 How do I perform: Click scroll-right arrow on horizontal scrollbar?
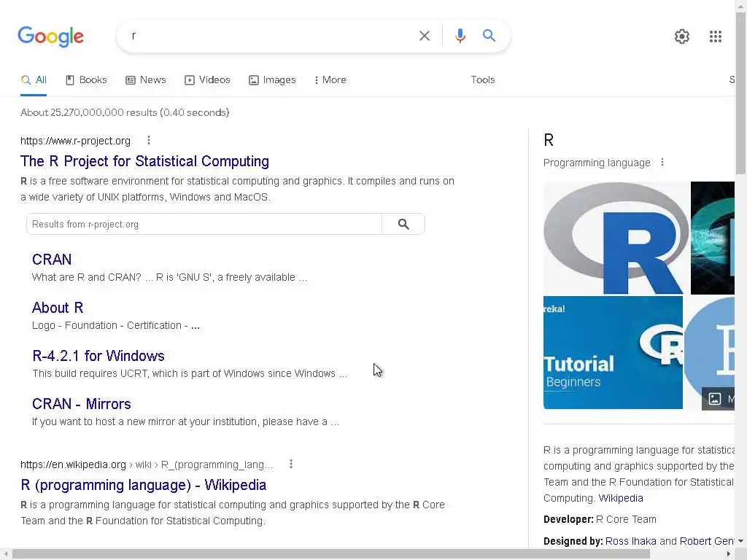pos(729,554)
